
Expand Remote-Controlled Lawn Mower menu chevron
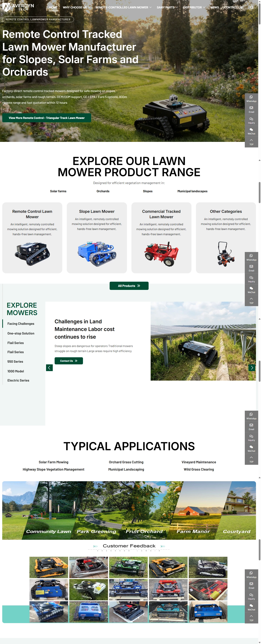[150, 7]
